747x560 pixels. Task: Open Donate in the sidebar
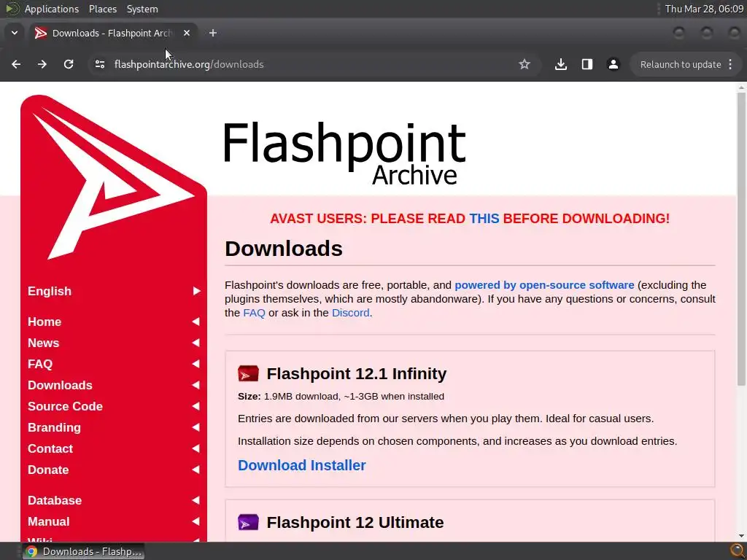[x=48, y=470]
